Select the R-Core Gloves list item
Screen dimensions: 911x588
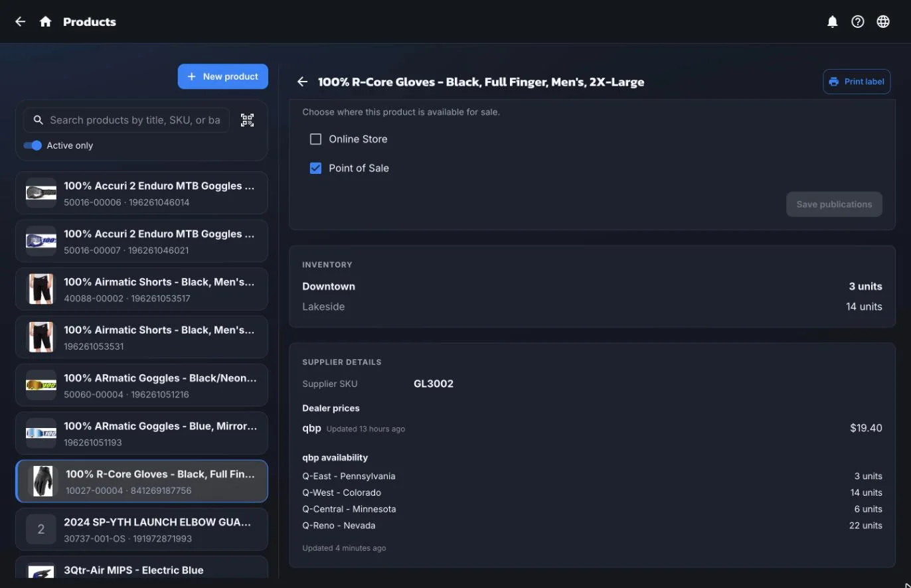coord(141,481)
